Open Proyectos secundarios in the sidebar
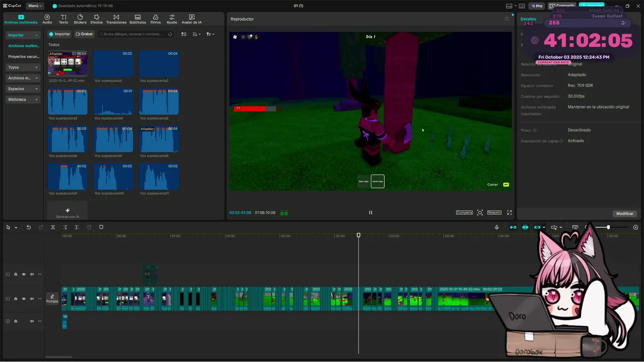The height and width of the screenshot is (362, 644). pos(24,57)
